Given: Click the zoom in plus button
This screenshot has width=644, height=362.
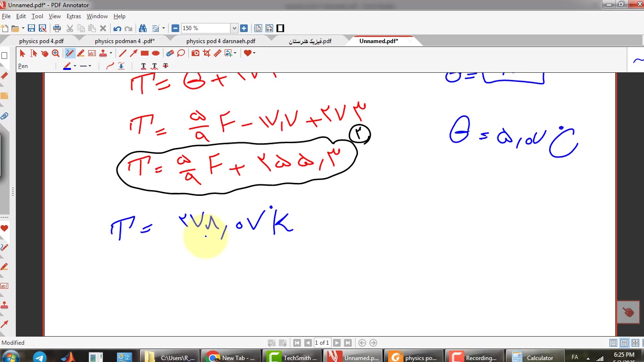Looking at the screenshot, I should (244, 28).
